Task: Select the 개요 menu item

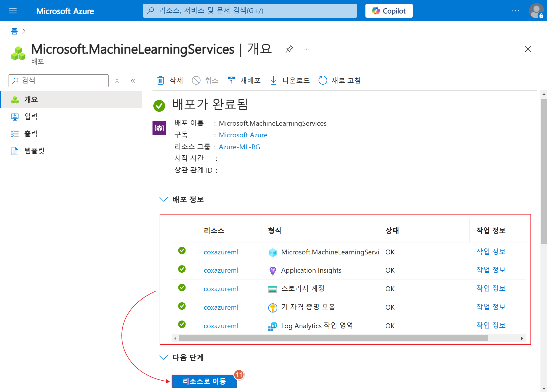Action: tap(71, 99)
